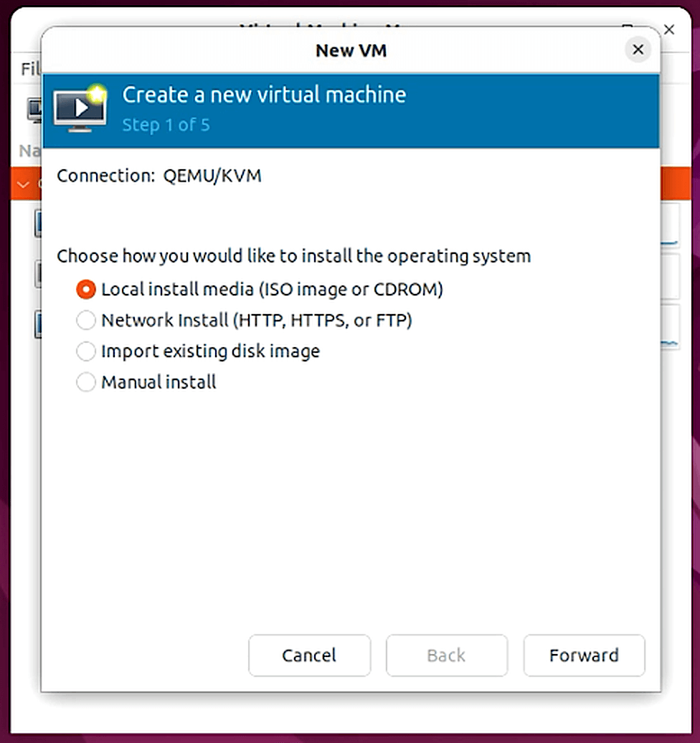Close the New VM dialog

(x=638, y=50)
